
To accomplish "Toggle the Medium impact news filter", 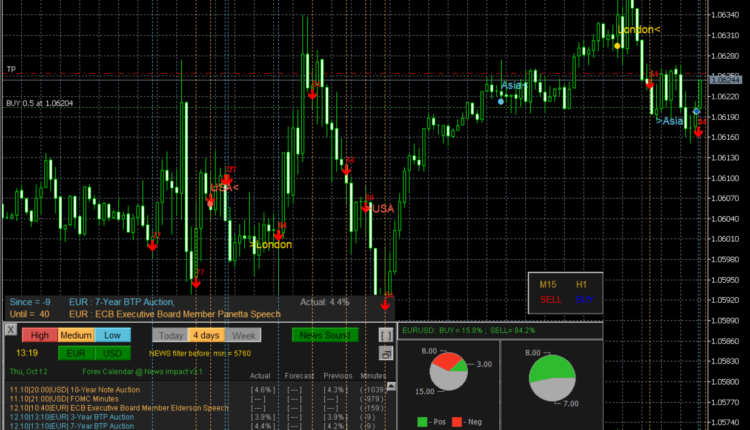I will click(x=76, y=335).
